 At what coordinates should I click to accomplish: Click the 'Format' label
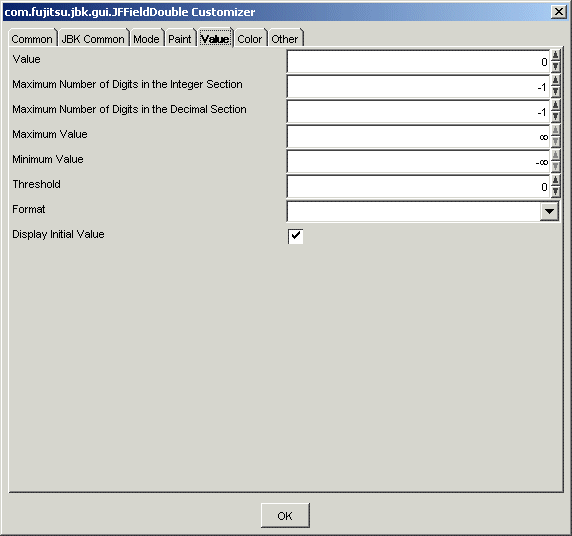[x=29, y=209]
